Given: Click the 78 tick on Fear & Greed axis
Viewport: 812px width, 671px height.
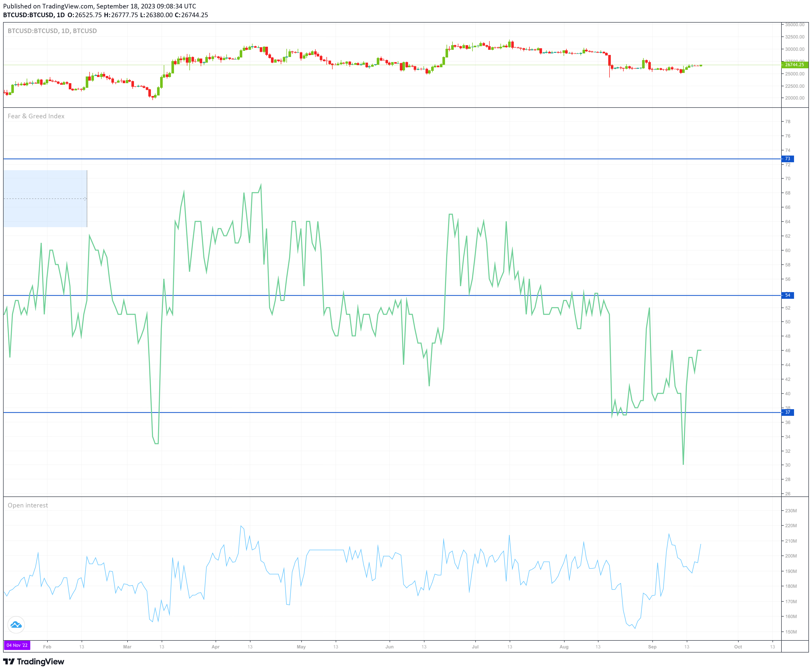Looking at the screenshot, I should 788,121.
